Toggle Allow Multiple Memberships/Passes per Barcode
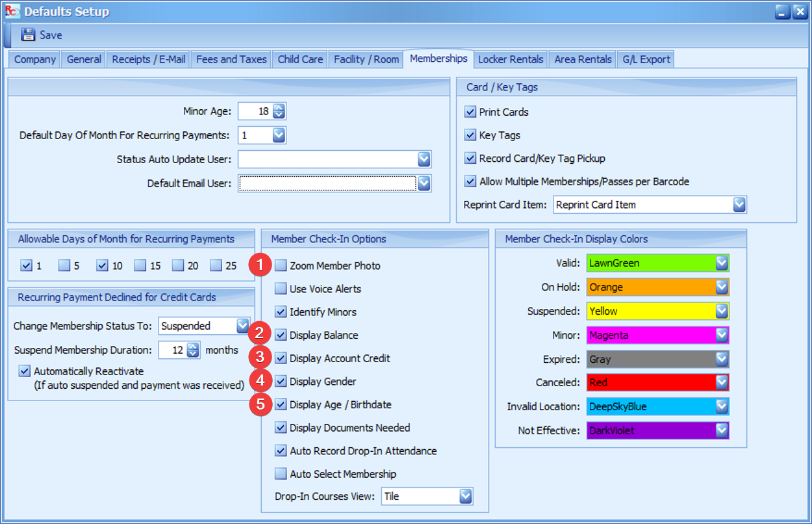This screenshot has width=812, height=524. 471,181
